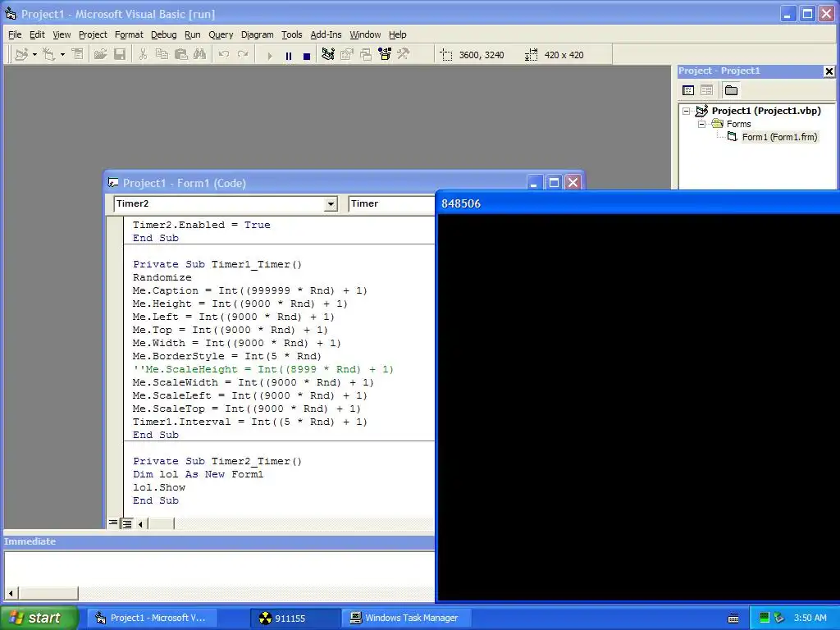Click inside the Immediate window text area
Screen dimensions: 840x630
click(x=219, y=569)
